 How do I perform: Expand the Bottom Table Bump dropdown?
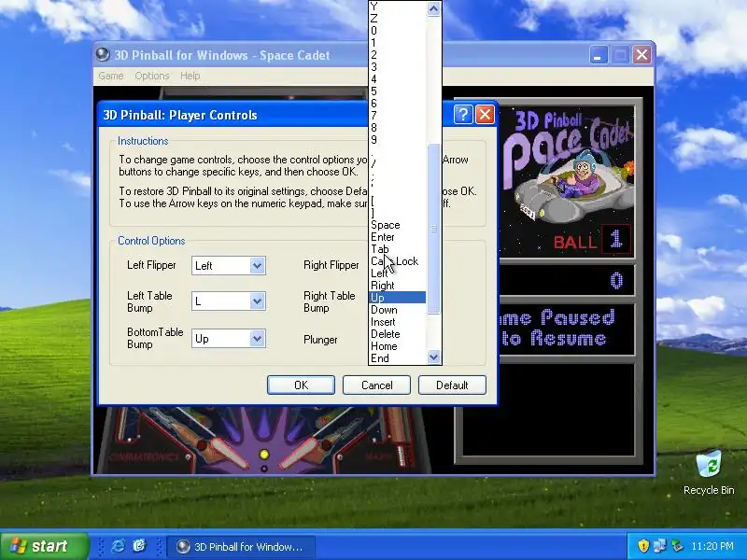pos(258,339)
